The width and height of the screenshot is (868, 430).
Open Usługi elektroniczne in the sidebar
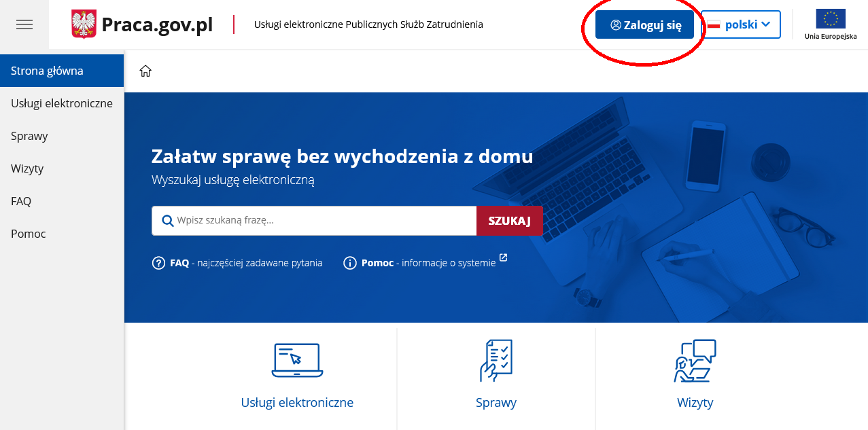(x=61, y=103)
